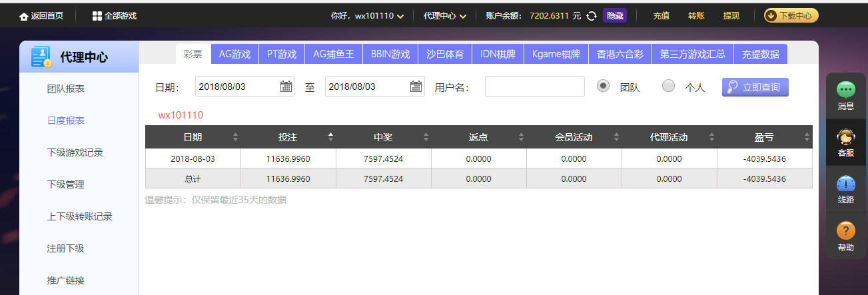Open 注册下级 in the sidebar

pos(65,248)
